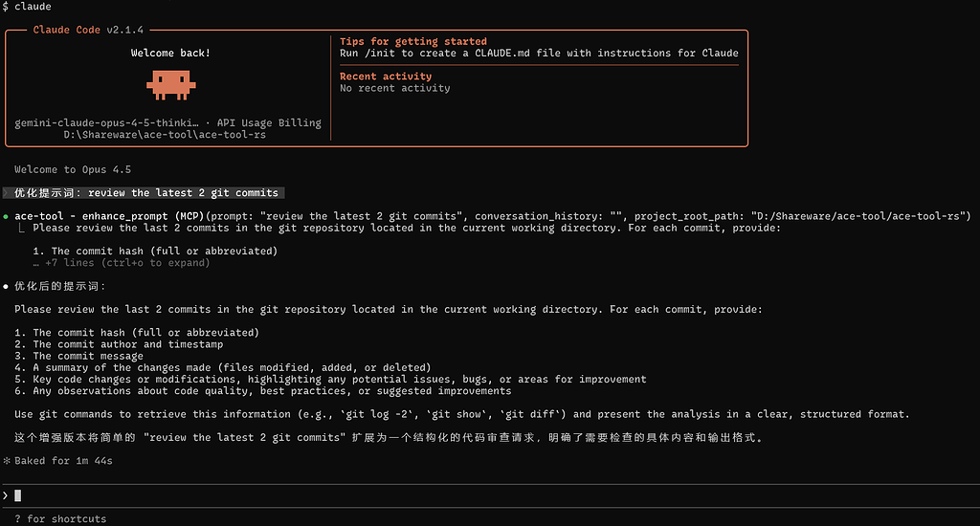Click the tool output line ending 'For each commit, provide:' under ace-tool

click(x=407, y=228)
